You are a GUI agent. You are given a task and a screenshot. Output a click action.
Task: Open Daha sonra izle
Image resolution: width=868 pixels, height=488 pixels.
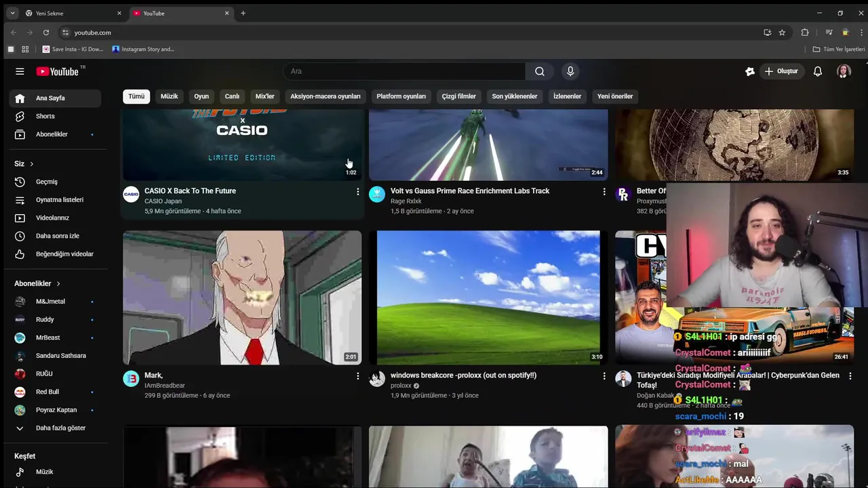click(x=56, y=236)
